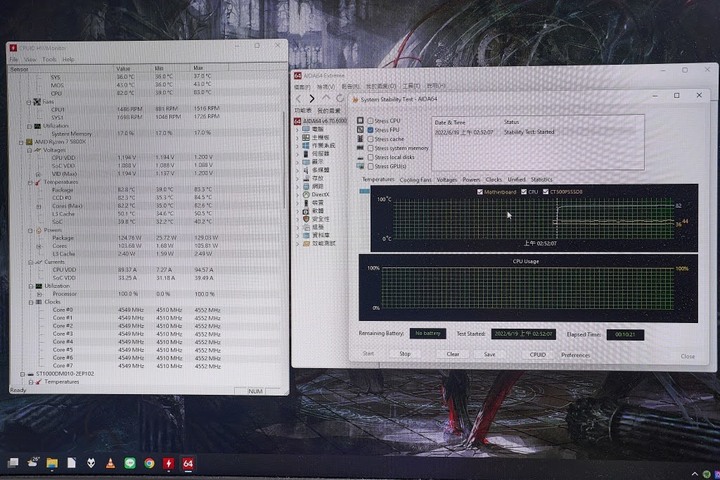Enable the Stress cache checkbox
This screenshot has height=480, width=720.
[x=370, y=139]
